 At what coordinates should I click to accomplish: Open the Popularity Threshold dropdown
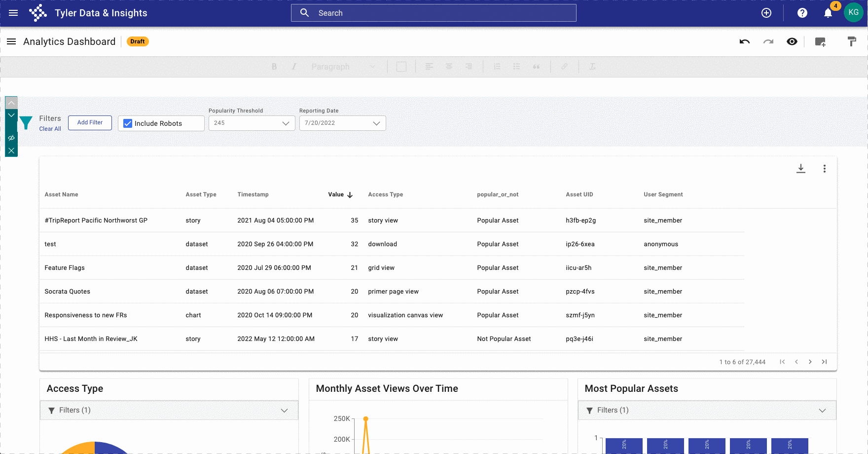tap(252, 123)
